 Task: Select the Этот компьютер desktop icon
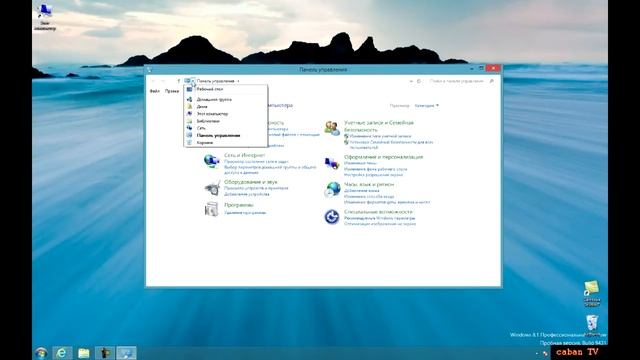(x=45, y=17)
